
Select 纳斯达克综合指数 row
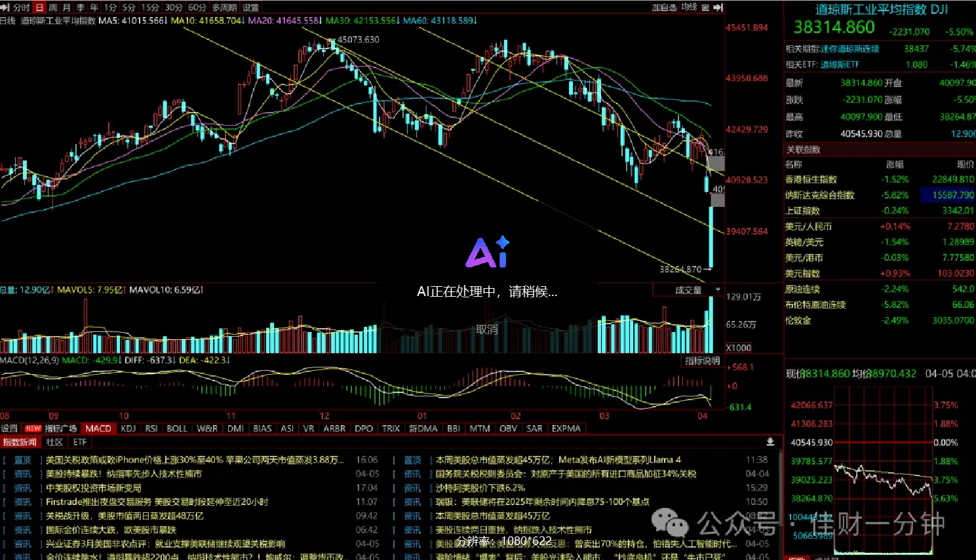click(x=880, y=195)
